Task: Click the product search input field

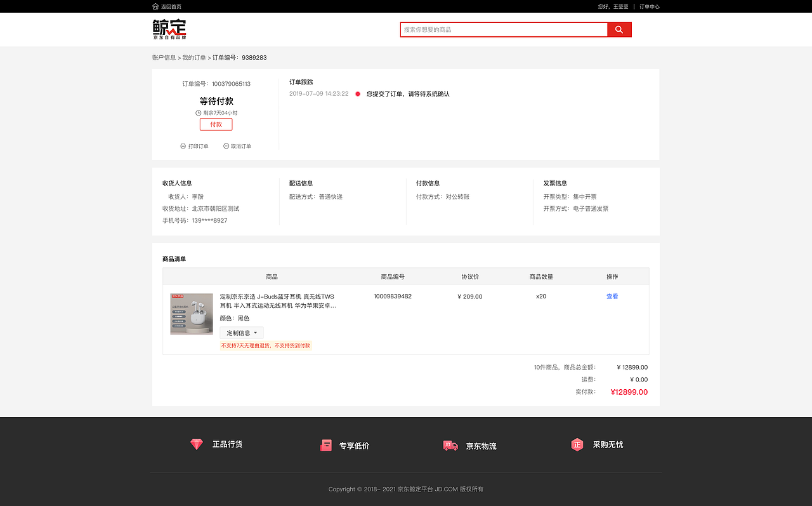Action: (501, 29)
